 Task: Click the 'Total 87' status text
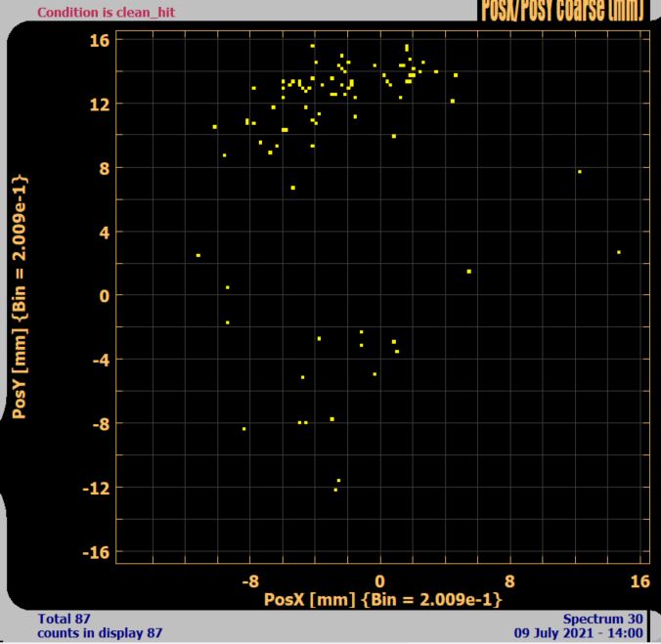pyautogui.click(x=65, y=619)
